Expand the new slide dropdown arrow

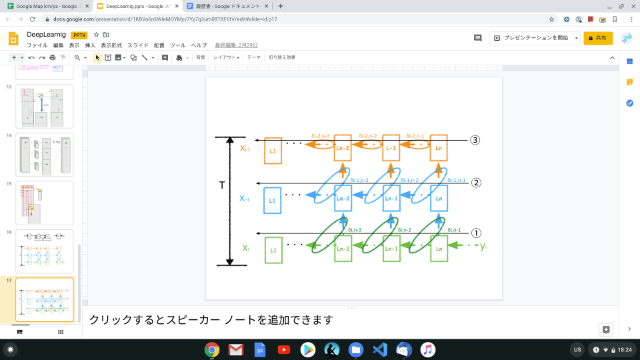pyautogui.click(x=22, y=58)
